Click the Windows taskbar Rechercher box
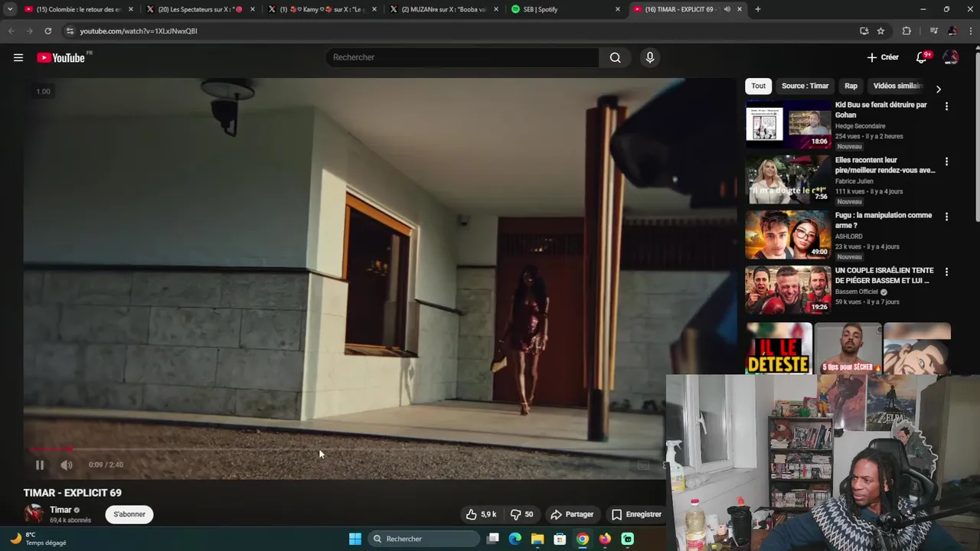The image size is (980, 551). (x=425, y=539)
